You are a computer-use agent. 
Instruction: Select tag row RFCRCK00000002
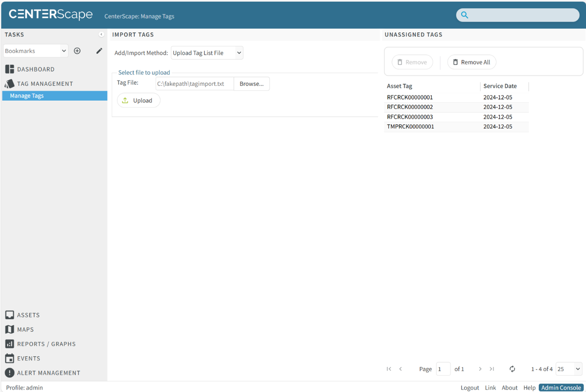point(410,107)
